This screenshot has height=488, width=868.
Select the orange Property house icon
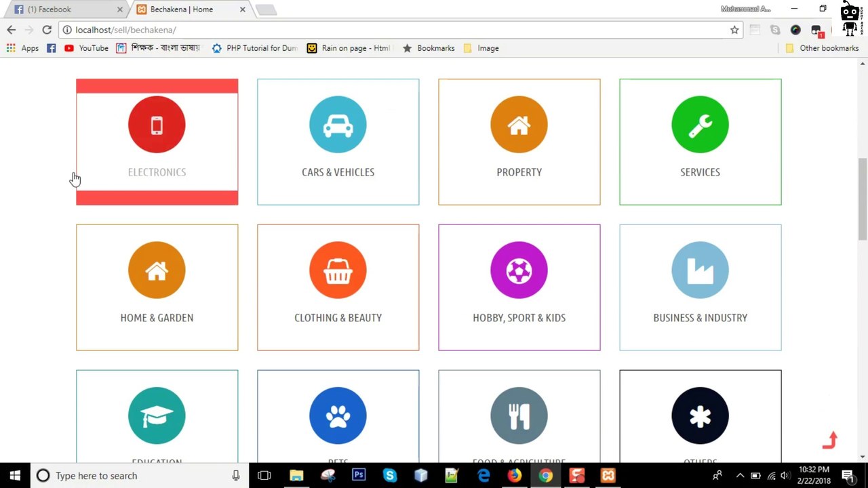coord(519,125)
